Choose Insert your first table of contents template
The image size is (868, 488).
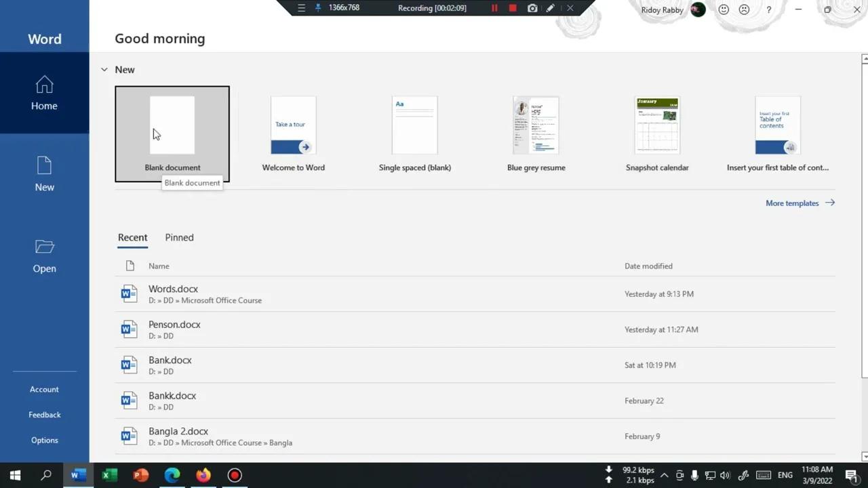coord(778,134)
